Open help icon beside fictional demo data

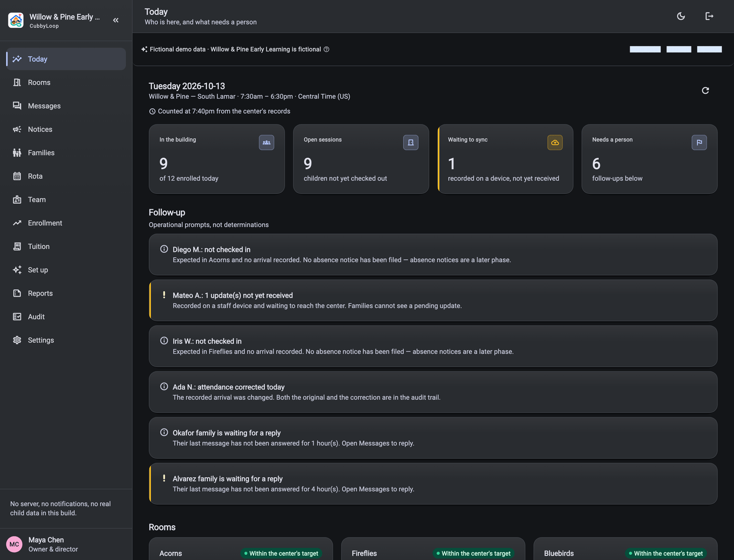click(326, 49)
